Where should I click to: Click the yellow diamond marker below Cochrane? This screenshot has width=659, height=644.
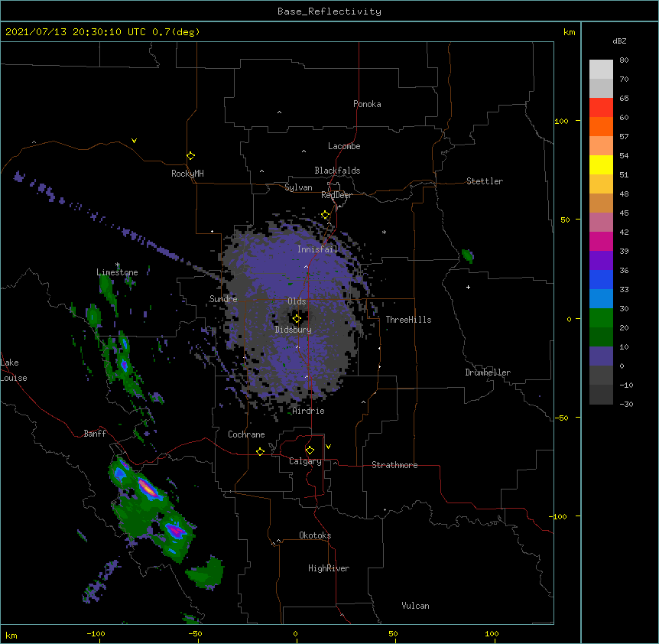260,451
